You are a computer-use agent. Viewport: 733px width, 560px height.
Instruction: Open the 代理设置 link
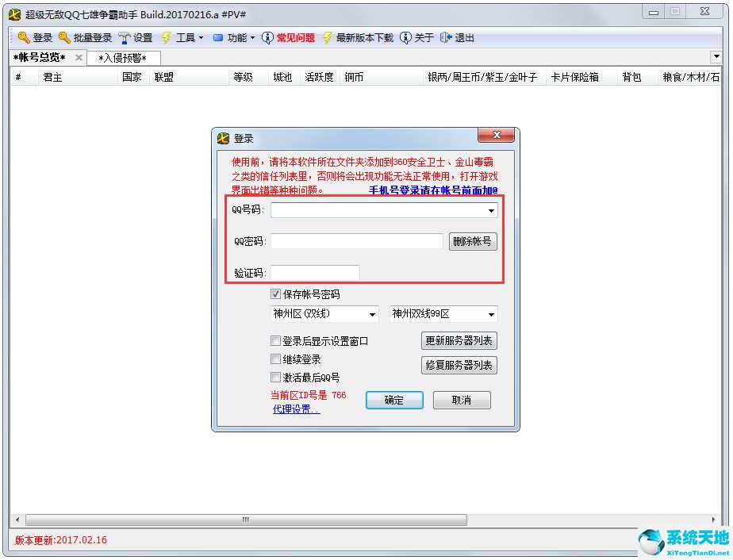[x=296, y=409]
